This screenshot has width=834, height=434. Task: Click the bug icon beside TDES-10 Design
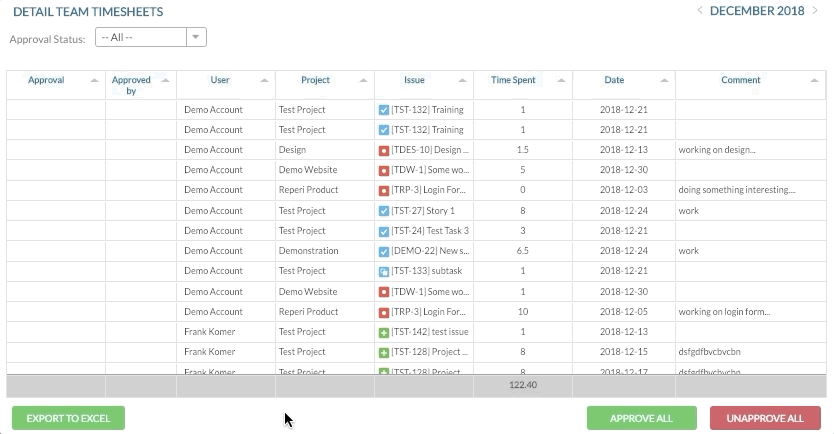tap(384, 150)
